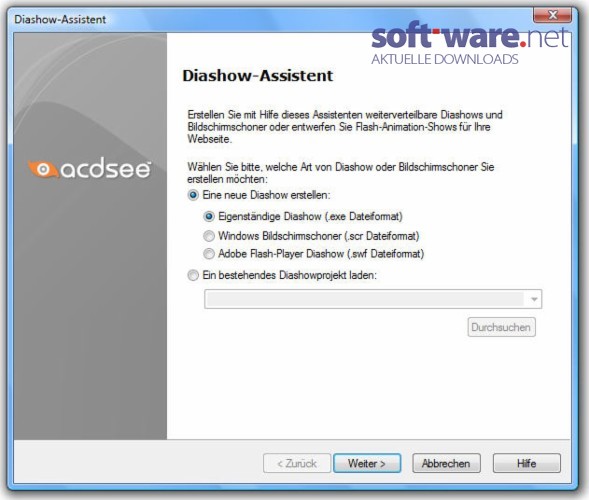Close the Diashow-Assistent window
The height and width of the screenshot is (500, 589).
click(552, 15)
